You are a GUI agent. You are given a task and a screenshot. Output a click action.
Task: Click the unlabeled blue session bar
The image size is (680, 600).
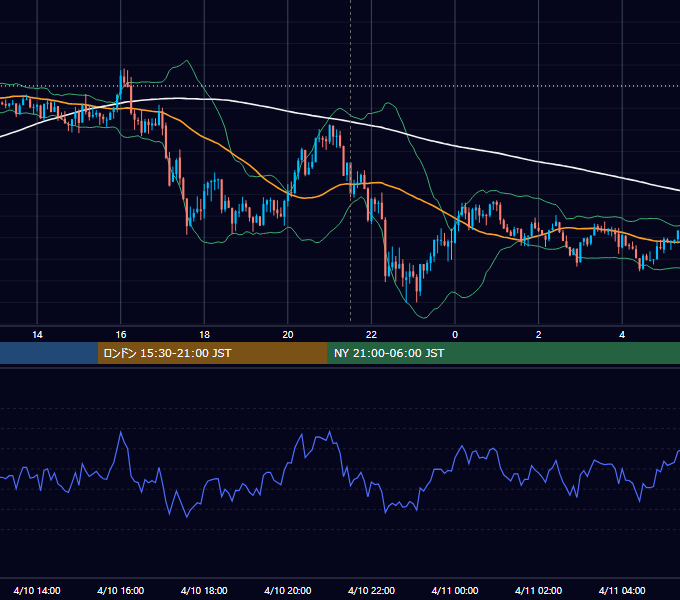[x=49, y=353]
